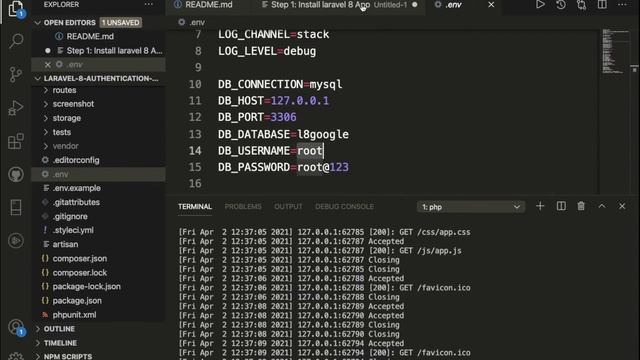Kill the terminal with trash icon
The width and height of the screenshot is (640, 360).
pos(581,207)
